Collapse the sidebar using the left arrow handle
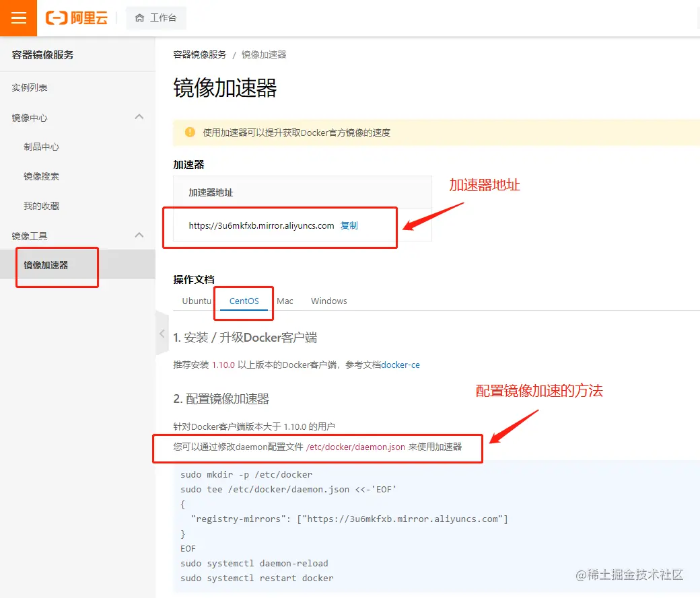700x598 pixels. point(162,334)
